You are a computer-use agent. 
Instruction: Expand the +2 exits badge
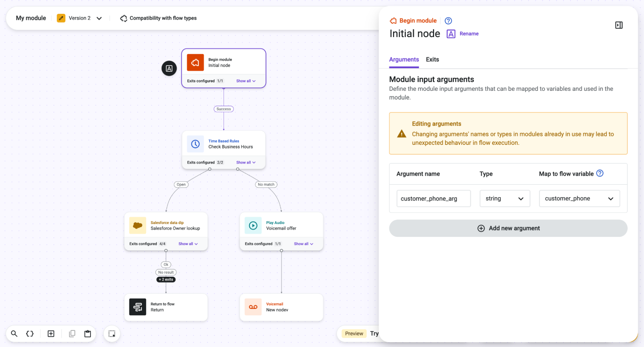click(x=166, y=279)
